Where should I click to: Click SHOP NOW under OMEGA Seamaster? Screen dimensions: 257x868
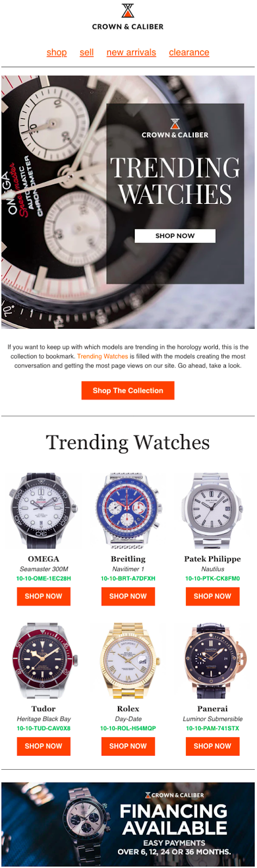coord(43,596)
